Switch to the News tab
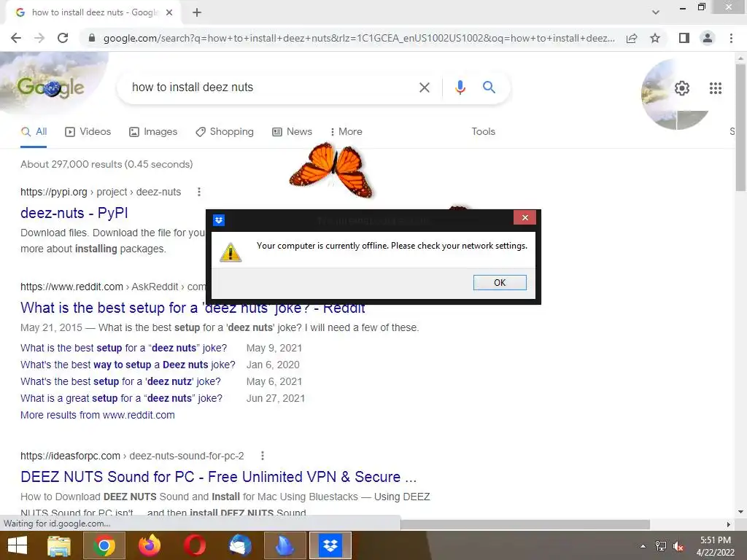The height and width of the screenshot is (560, 747). [x=292, y=132]
